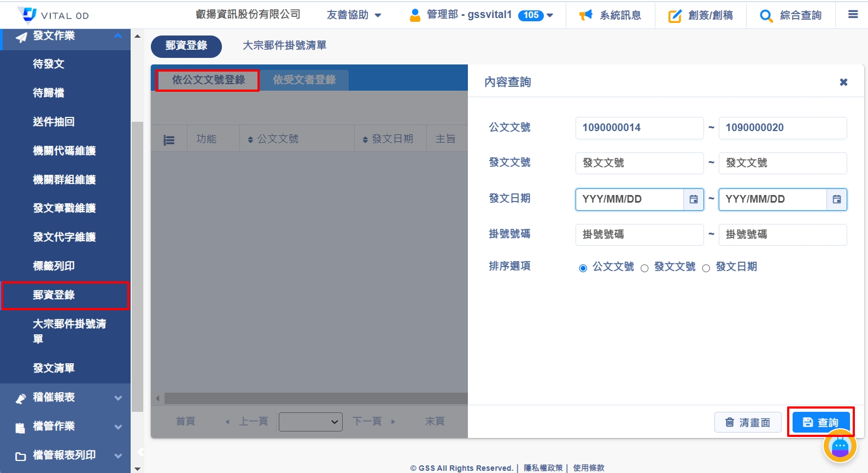Open the hamburger menu icon
The image size is (868, 473).
(853, 15)
